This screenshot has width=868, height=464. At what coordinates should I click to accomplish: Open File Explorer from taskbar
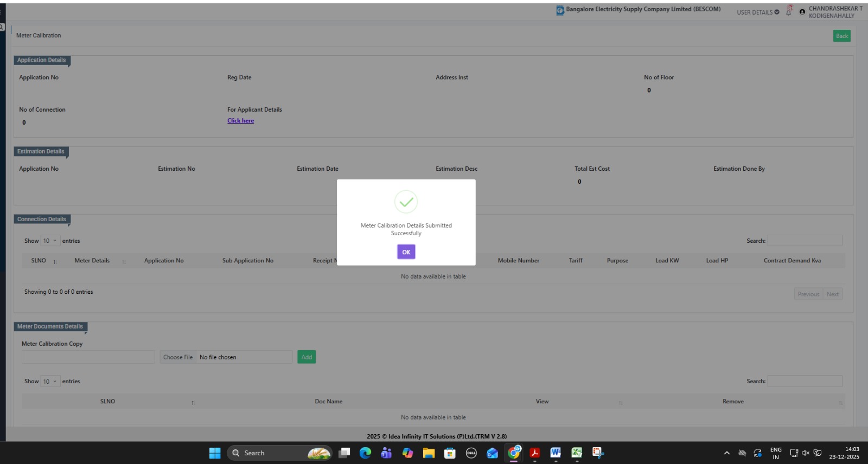click(429, 453)
